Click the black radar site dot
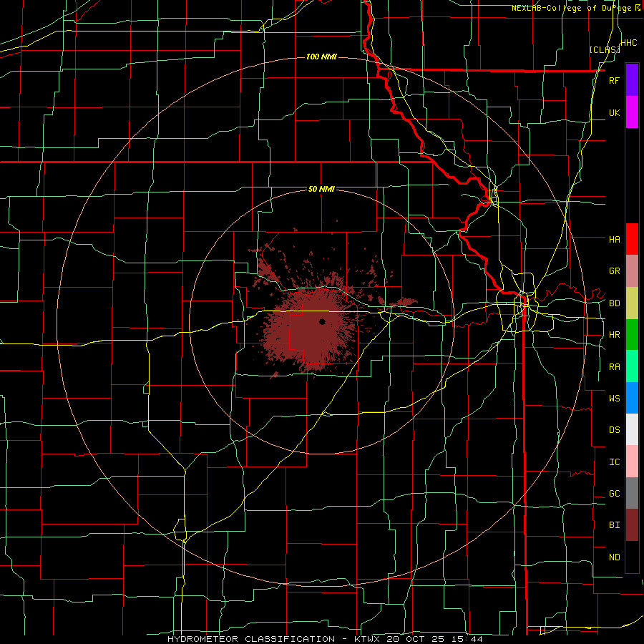The image size is (644, 644). tap(322, 321)
